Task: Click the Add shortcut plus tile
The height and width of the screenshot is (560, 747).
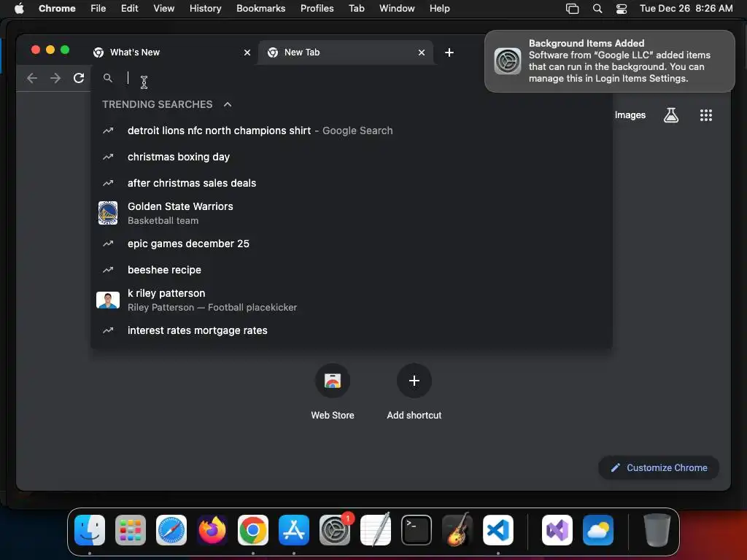Action: (x=414, y=392)
